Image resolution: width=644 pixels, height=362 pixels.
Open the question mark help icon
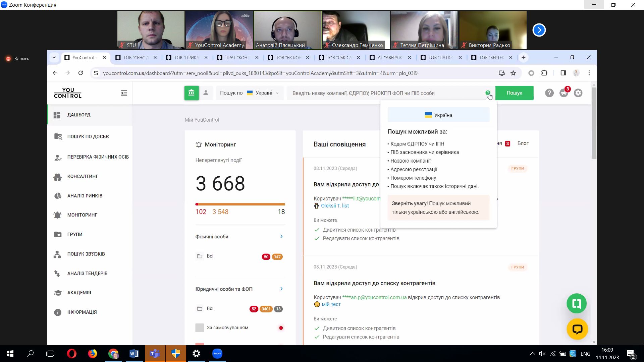(x=549, y=93)
